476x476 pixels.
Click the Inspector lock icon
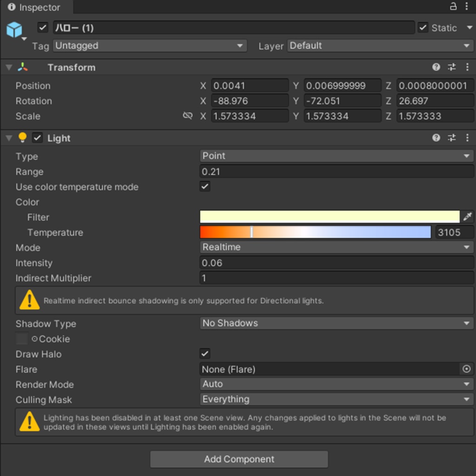(453, 7)
